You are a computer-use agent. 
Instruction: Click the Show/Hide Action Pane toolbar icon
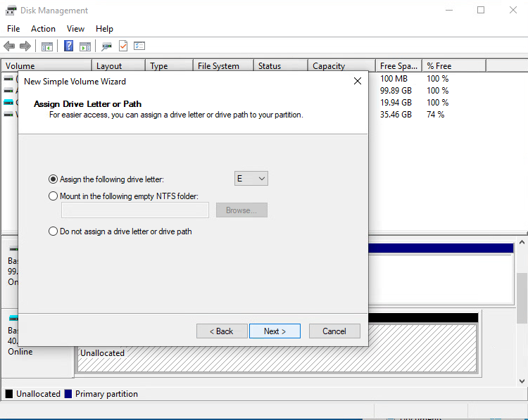tap(85, 46)
